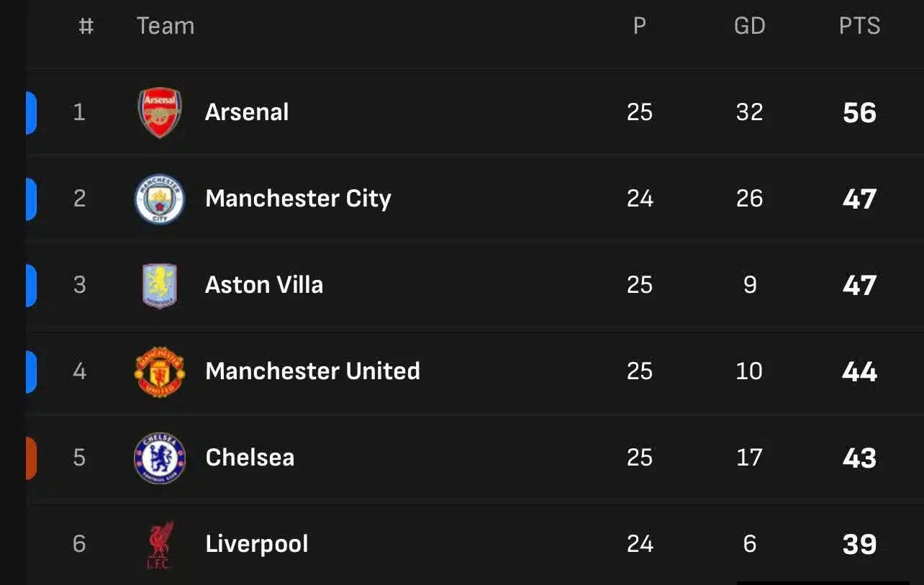The width and height of the screenshot is (924, 585).
Task: Select the Chelsea team name
Action: (x=250, y=458)
